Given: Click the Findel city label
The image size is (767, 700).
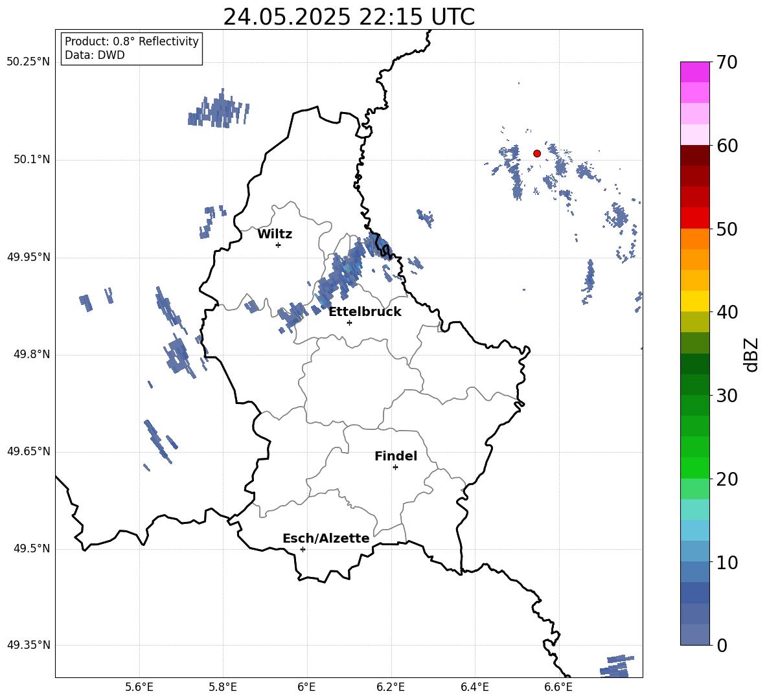Looking at the screenshot, I should tap(396, 456).
